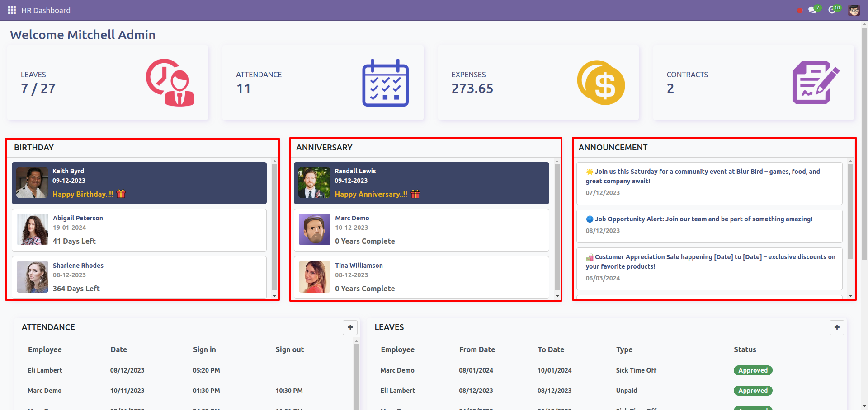
Task: Click Abigail Peterson's profile photo
Action: tap(33, 229)
